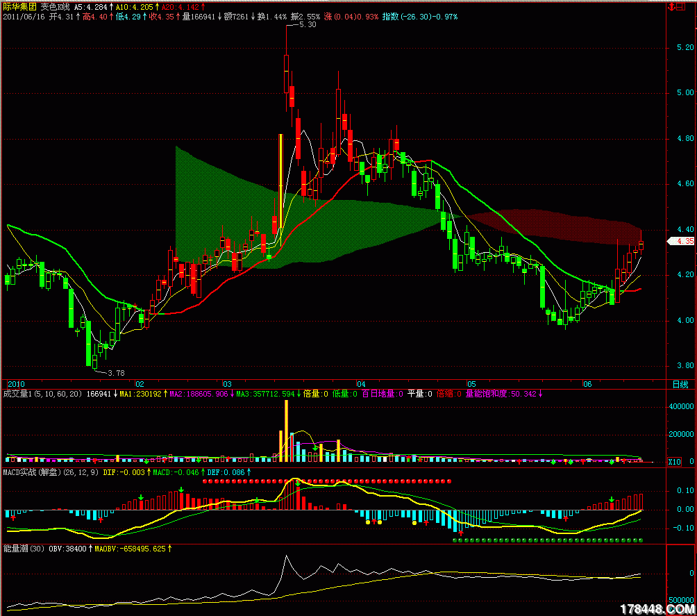Click the green arrow above the last red MACD bars
Screen dimensions: 697x616
pos(611,500)
